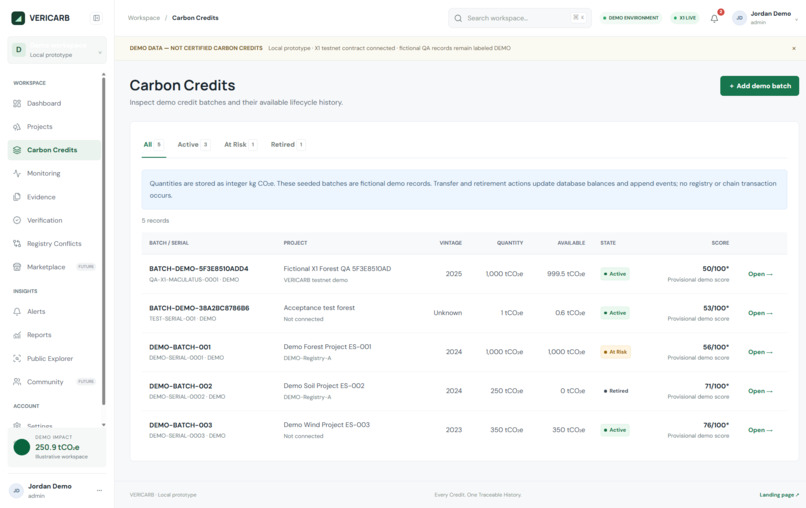Click the 250.9 tCO₂e impact value
806x508 pixels.
[57, 447]
